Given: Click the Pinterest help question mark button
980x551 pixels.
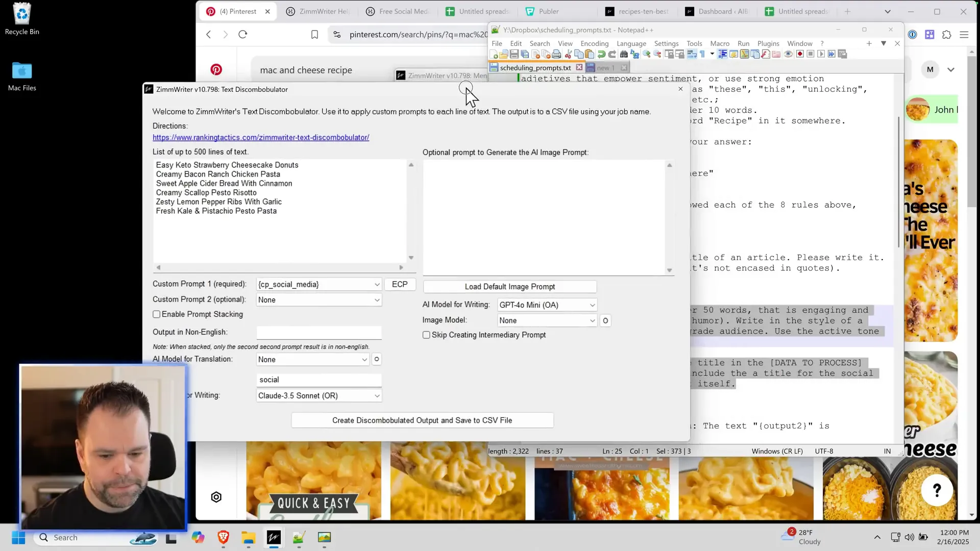Looking at the screenshot, I should [x=937, y=490].
